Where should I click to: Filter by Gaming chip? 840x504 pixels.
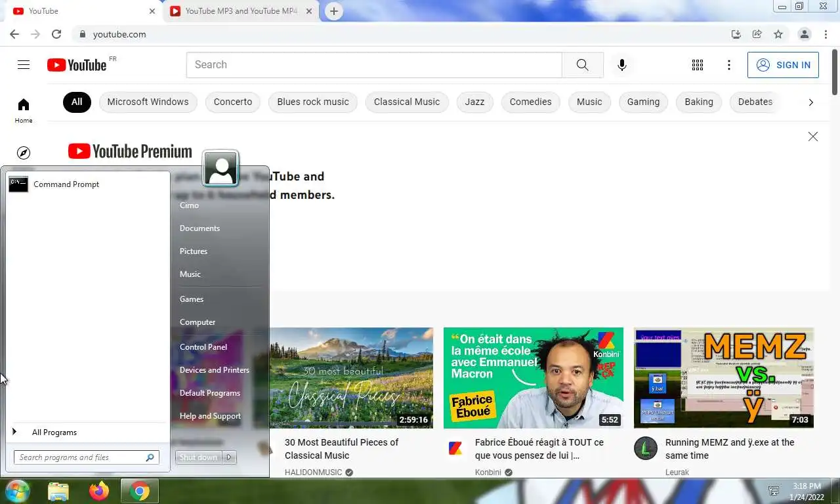pos(643,102)
